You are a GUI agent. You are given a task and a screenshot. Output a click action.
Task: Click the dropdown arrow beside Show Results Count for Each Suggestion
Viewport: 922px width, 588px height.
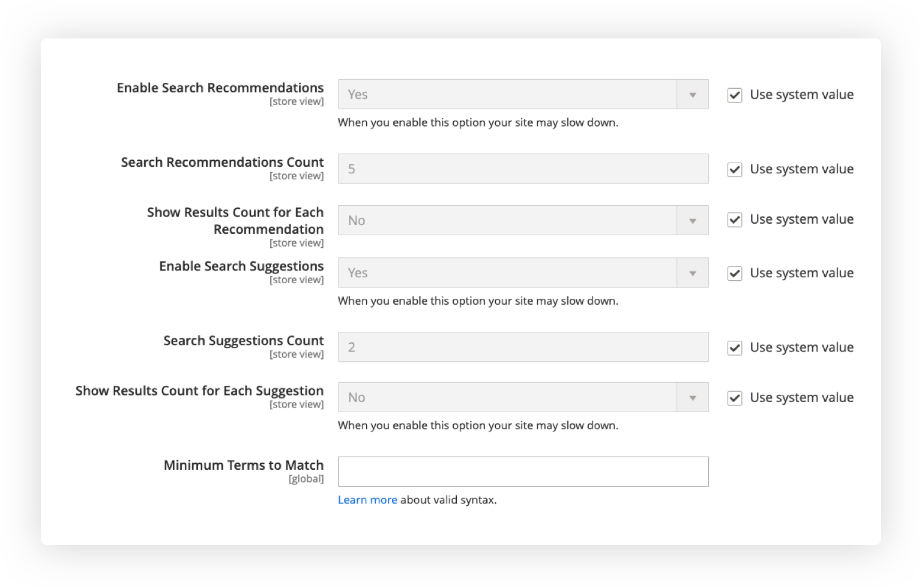[693, 397]
